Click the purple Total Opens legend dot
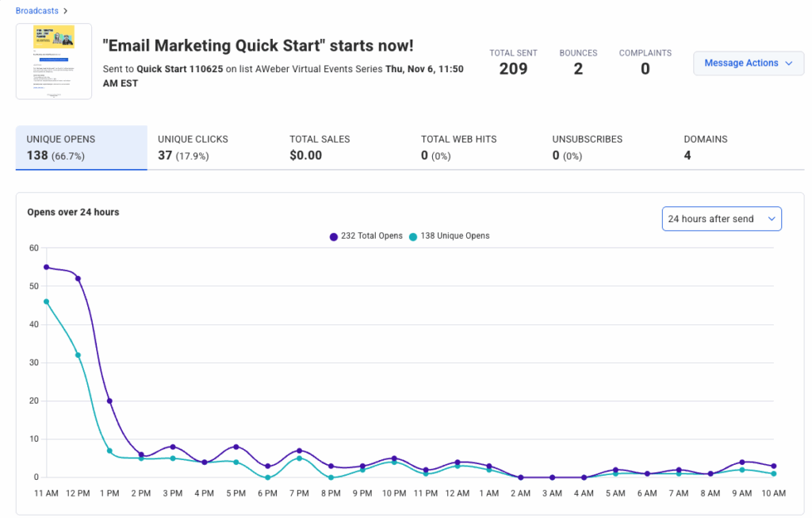This screenshot has height=518, width=812. [x=333, y=236]
